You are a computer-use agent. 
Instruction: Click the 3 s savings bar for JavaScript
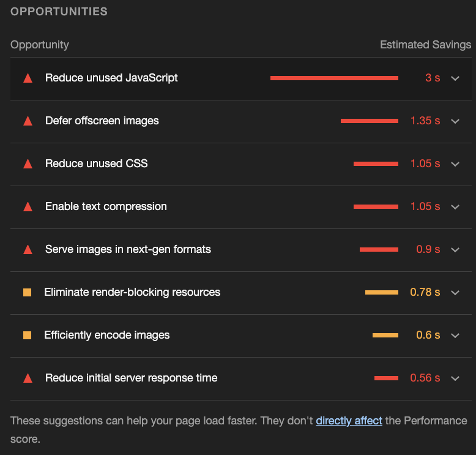334,78
